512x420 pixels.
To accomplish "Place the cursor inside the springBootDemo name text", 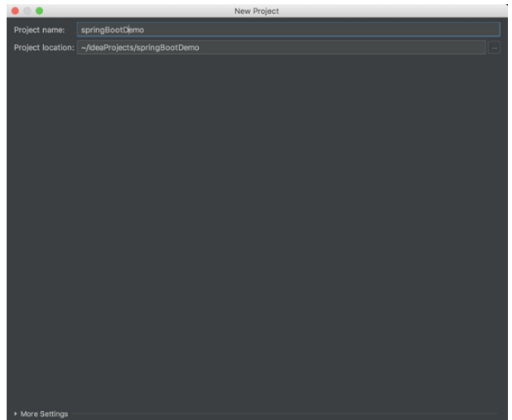I will point(113,30).
